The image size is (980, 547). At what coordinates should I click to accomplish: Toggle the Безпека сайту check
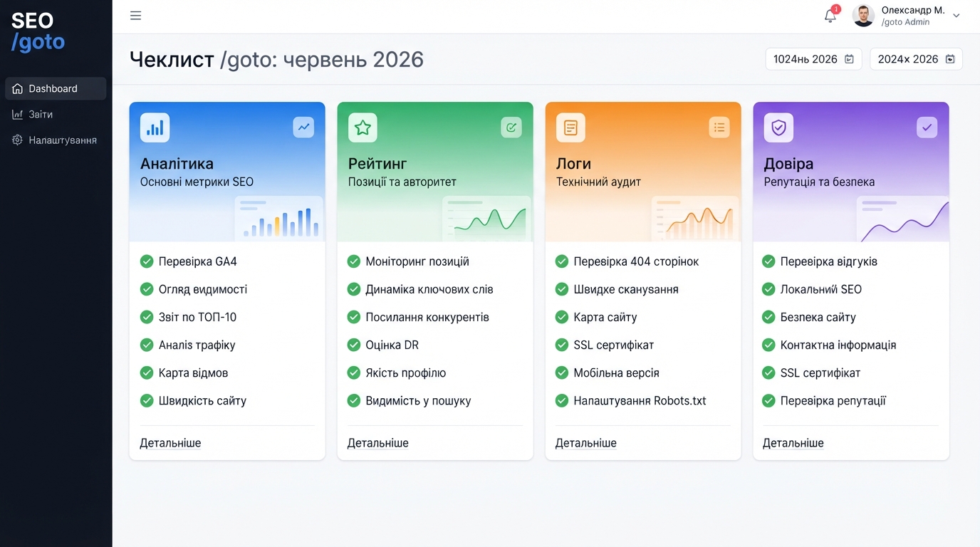(x=768, y=317)
